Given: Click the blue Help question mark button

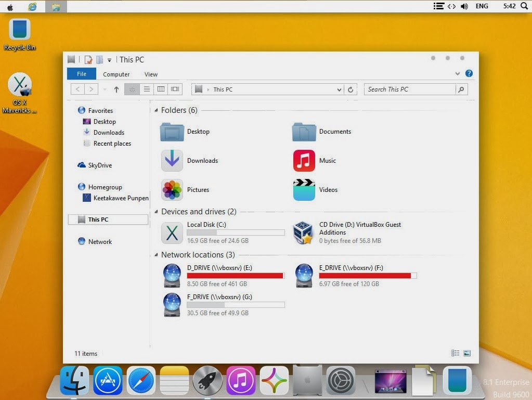Looking at the screenshot, I should tap(469, 73).
